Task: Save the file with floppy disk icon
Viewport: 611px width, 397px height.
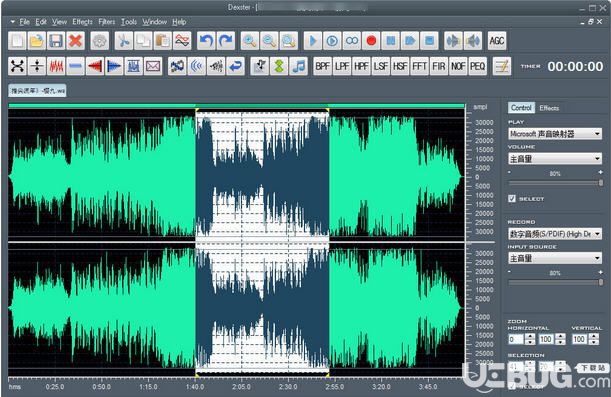Action: click(x=56, y=41)
